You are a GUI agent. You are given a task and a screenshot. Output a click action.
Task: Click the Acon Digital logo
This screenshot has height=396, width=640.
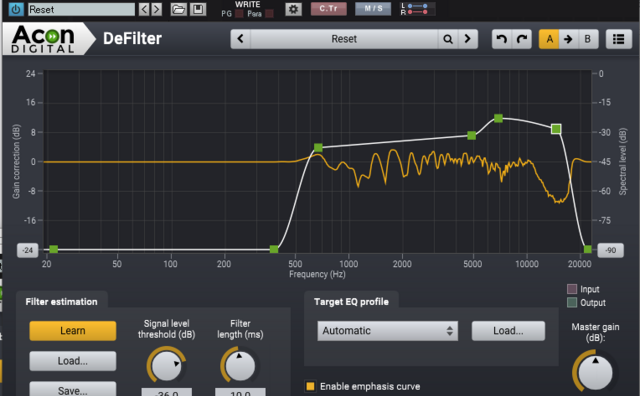coord(43,39)
